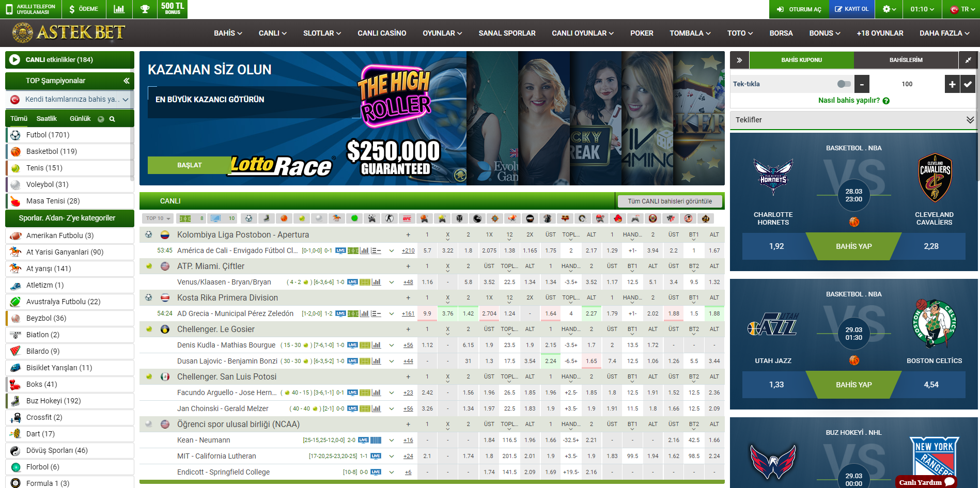The width and height of the screenshot is (980, 488).
Task: Collapse bet slip with double arrow icon
Action: (739, 60)
